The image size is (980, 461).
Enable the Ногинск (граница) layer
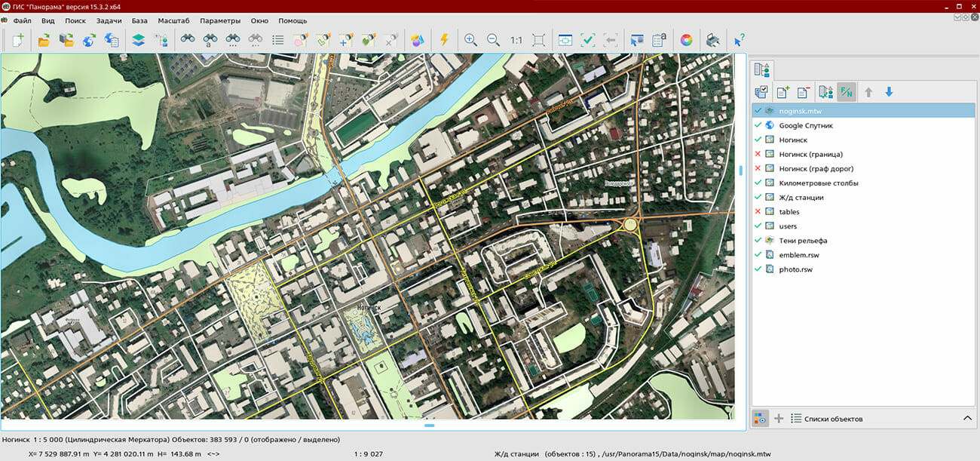click(x=758, y=154)
